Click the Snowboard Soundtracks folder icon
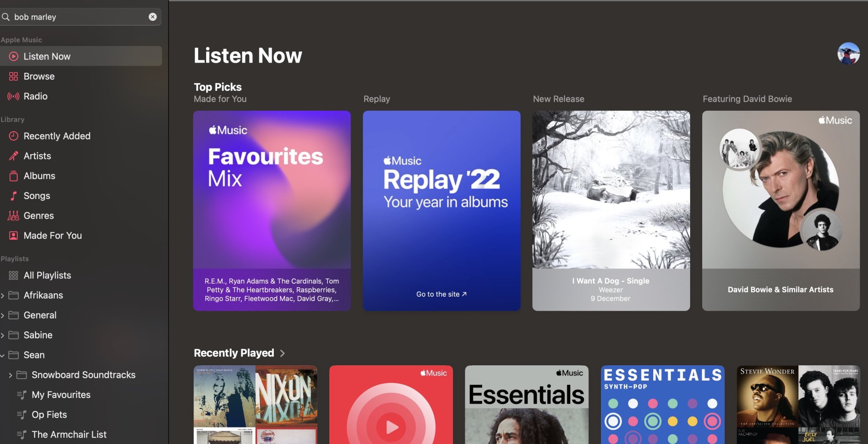This screenshot has height=444, width=868. [22, 375]
